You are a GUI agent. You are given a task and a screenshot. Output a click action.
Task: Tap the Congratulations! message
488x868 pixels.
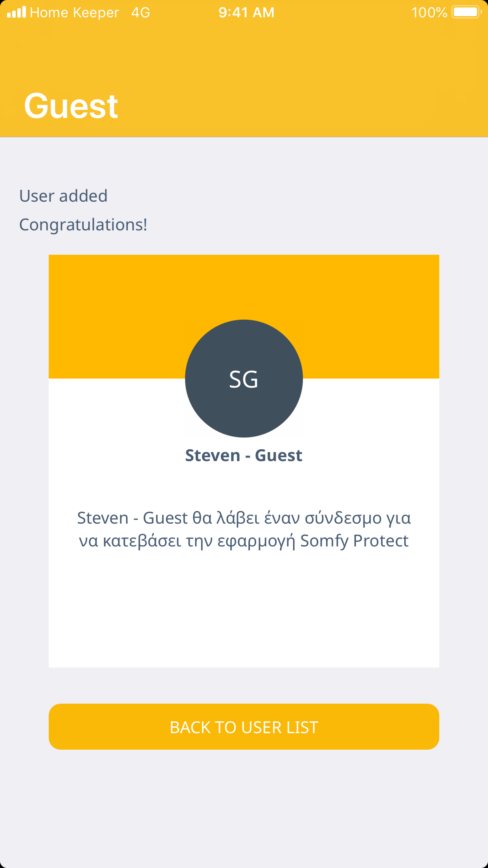click(x=83, y=225)
